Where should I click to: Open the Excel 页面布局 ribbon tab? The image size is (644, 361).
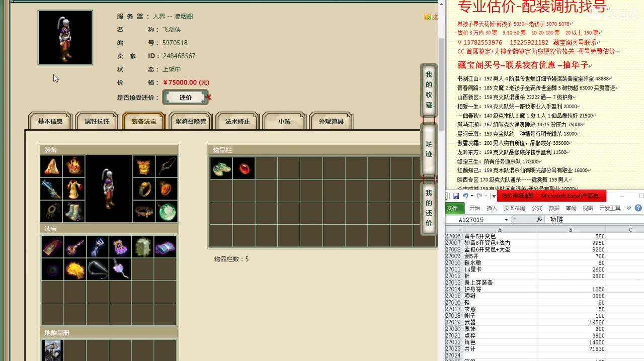(x=514, y=208)
